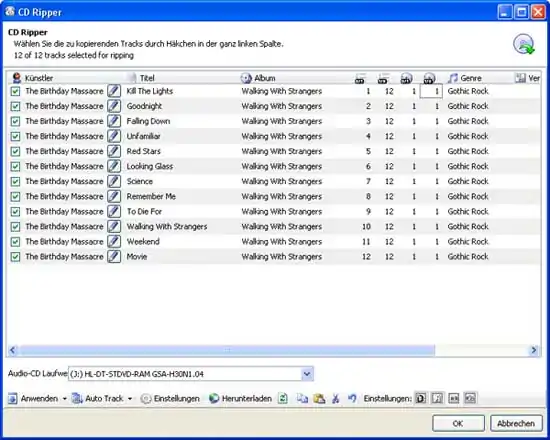550x440 pixels.
Task: Uncheck the Goodnight track checkbox
Action: coord(15,106)
